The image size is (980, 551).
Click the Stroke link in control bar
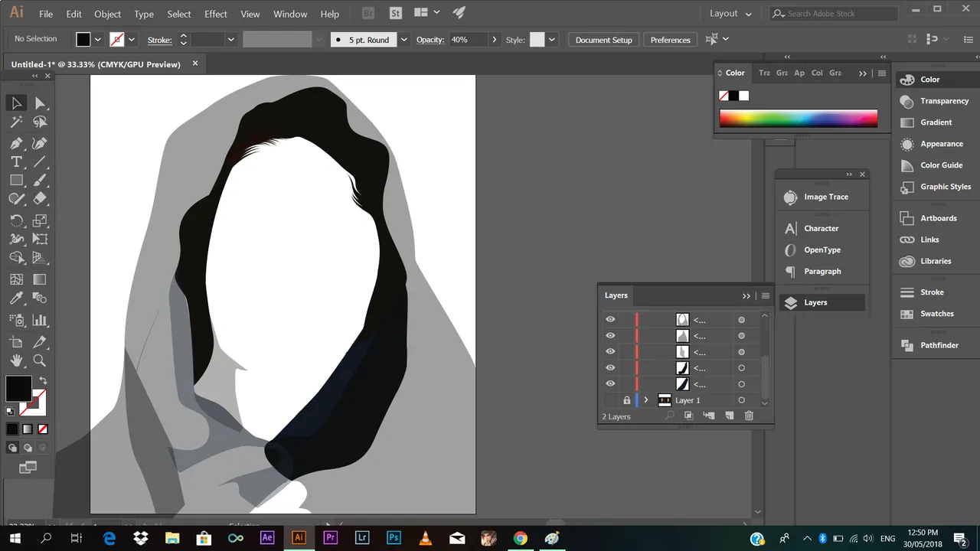pos(159,40)
